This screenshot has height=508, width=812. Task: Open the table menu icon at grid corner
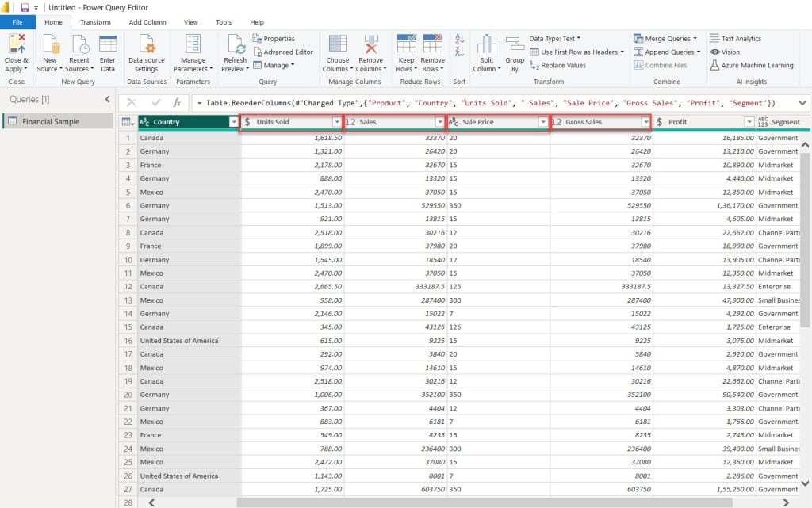point(128,122)
